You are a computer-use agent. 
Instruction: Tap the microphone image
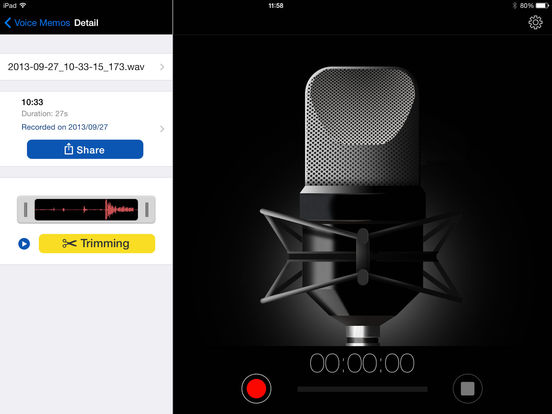point(362,204)
